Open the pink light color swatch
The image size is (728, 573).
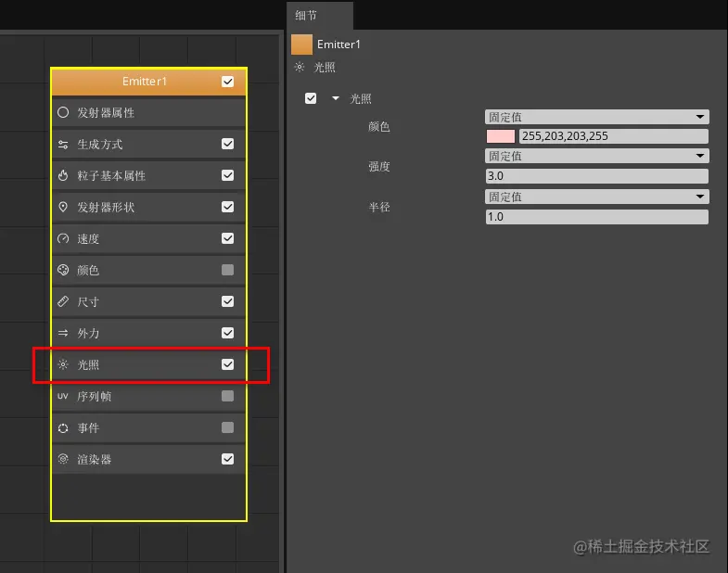click(x=501, y=136)
